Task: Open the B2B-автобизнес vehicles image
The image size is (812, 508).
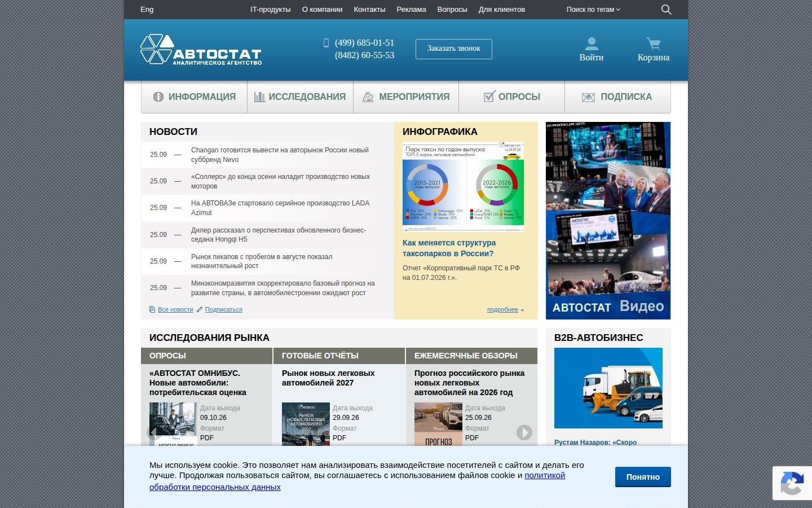Action: point(608,388)
